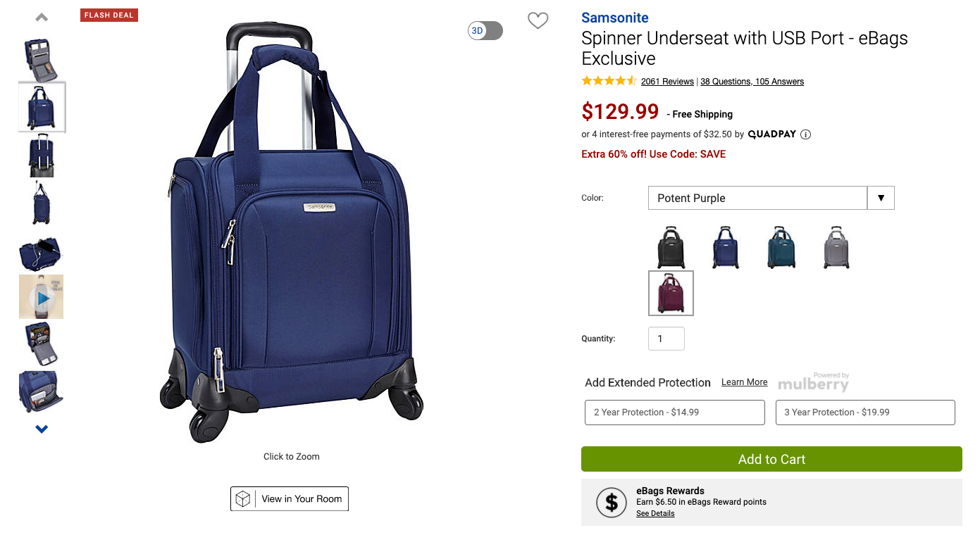Choose the black color swatch
Viewport: 980px width, 535px height.
point(671,248)
